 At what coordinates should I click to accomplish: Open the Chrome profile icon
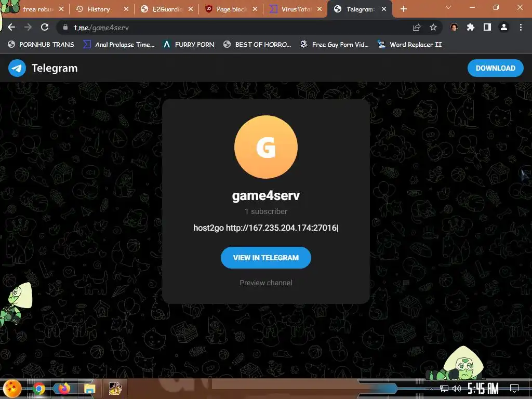click(504, 27)
